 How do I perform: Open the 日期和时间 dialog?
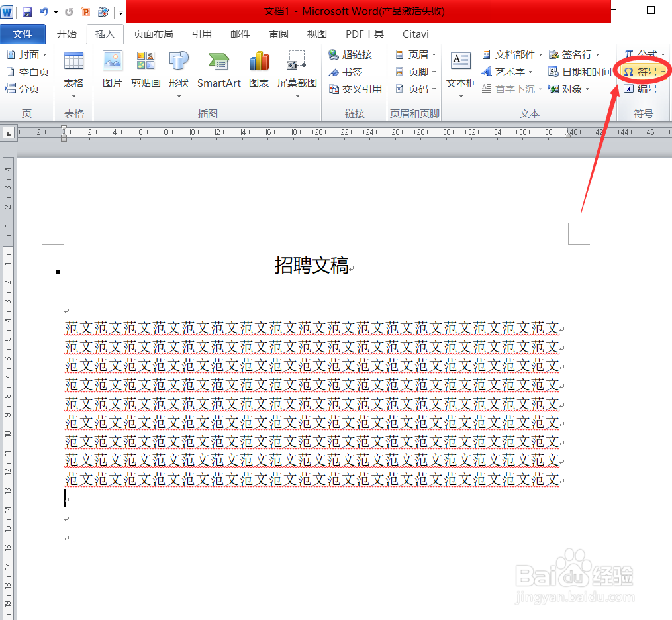pos(579,72)
